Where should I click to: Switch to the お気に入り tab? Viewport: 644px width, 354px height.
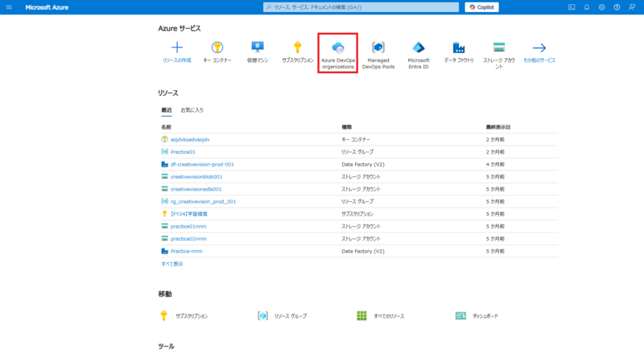192,110
